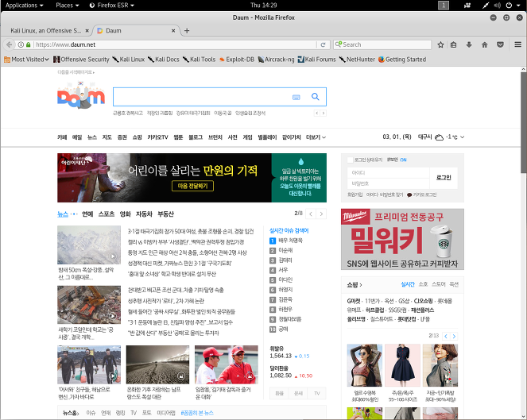The image size is (527, 420).
Task: Go to the Firefox home page icon
Action: tap(485, 44)
